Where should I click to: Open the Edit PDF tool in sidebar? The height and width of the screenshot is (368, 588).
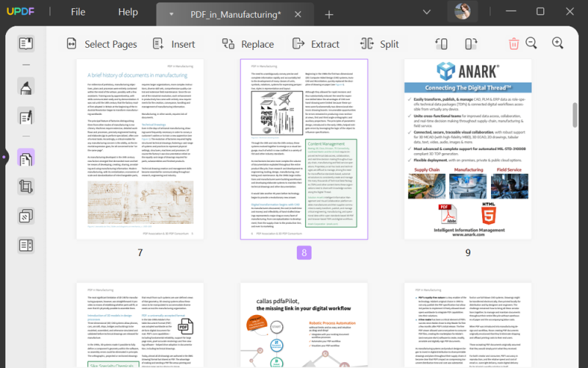[x=26, y=116]
